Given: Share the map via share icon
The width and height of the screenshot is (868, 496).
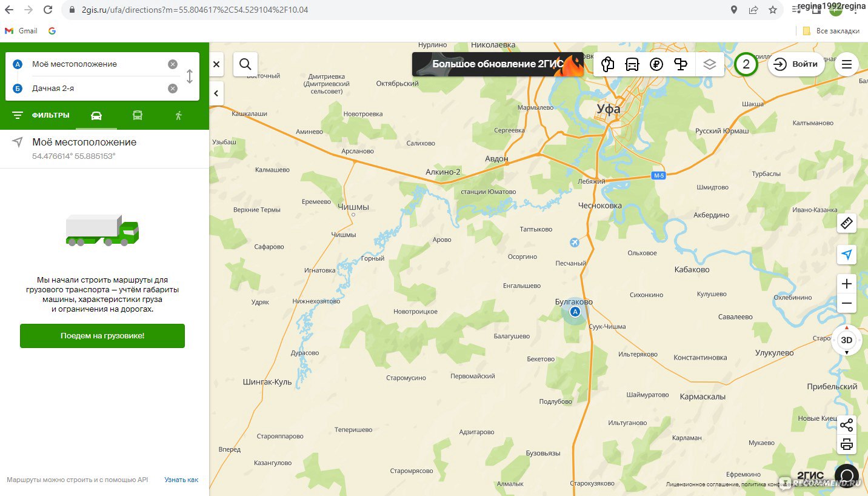Looking at the screenshot, I should click(847, 424).
